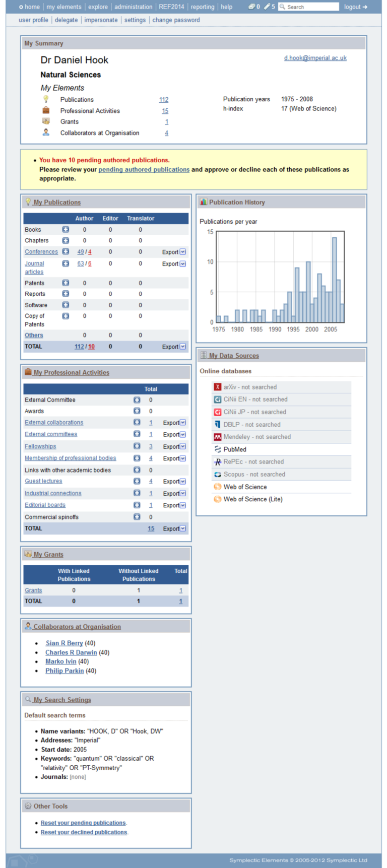Open the user profile sub-menu link

(33, 20)
